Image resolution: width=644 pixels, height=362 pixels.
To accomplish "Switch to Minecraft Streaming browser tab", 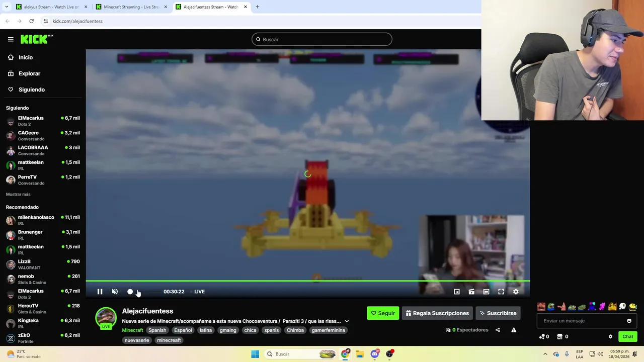I will pyautogui.click(x=131, y=7).
